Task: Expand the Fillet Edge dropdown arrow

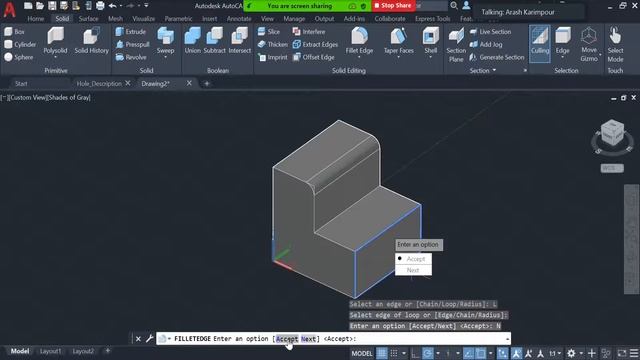Action: [359, 58]
